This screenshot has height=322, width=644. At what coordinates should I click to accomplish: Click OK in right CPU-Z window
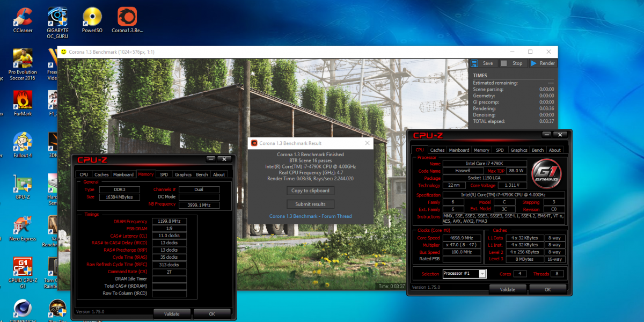click(548, 289)
